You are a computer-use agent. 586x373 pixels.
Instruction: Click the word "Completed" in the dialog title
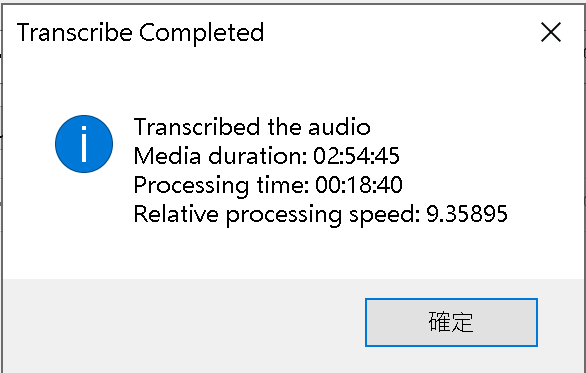pos(202,34)
